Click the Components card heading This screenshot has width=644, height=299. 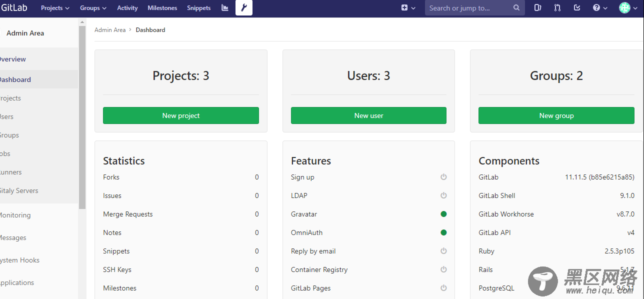coord(509,161)
